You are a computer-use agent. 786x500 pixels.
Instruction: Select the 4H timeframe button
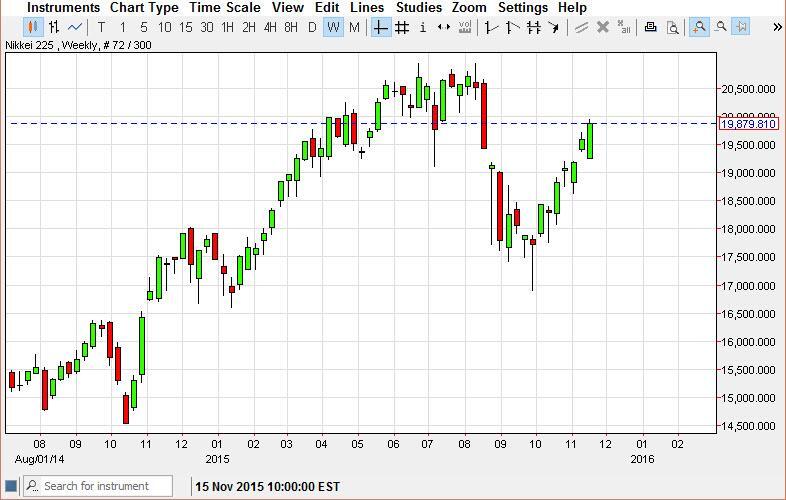click(270, 27)
